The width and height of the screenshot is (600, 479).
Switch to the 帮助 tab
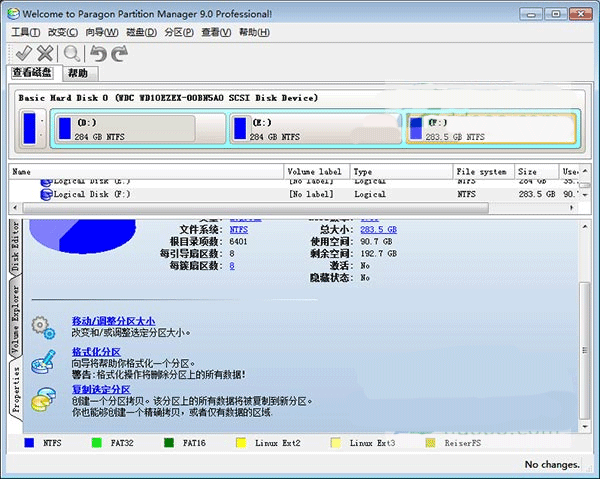(78, 73)
